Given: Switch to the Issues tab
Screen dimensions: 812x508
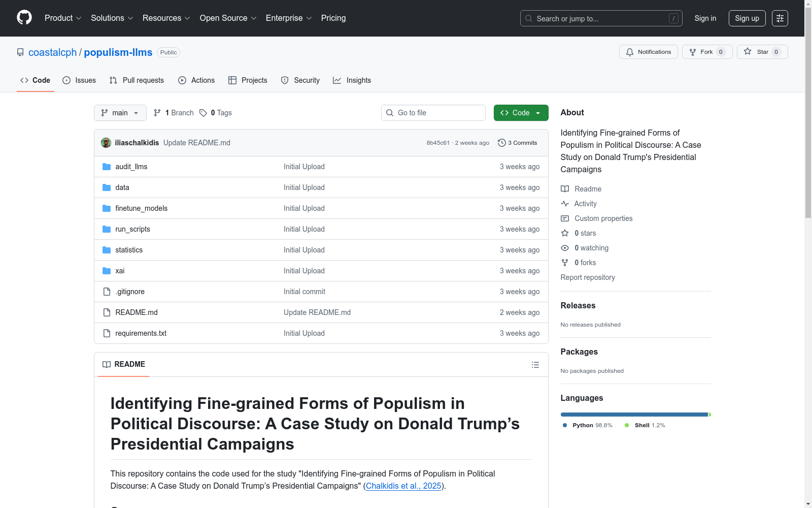Looking at the screenshot, I should (79, 80).
